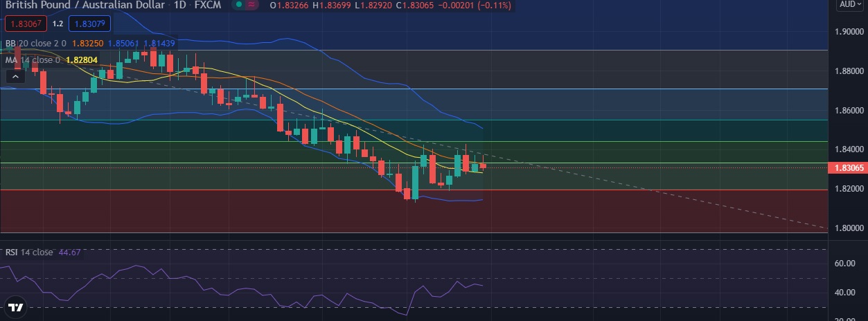
Task: Click the 1.82000 price scale label
Action: pyautogui.click(x=849, y=189)
